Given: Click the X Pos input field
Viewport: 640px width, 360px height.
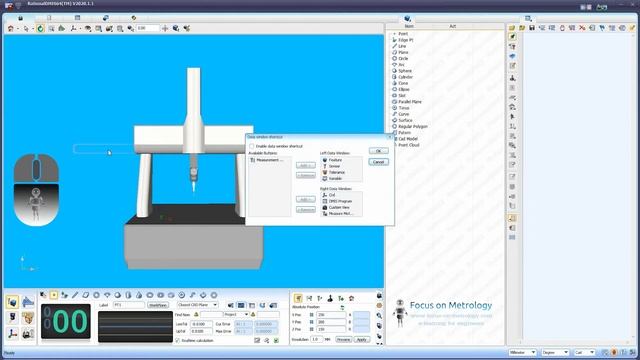Looking at the screenshot, I should pos(331,315).
